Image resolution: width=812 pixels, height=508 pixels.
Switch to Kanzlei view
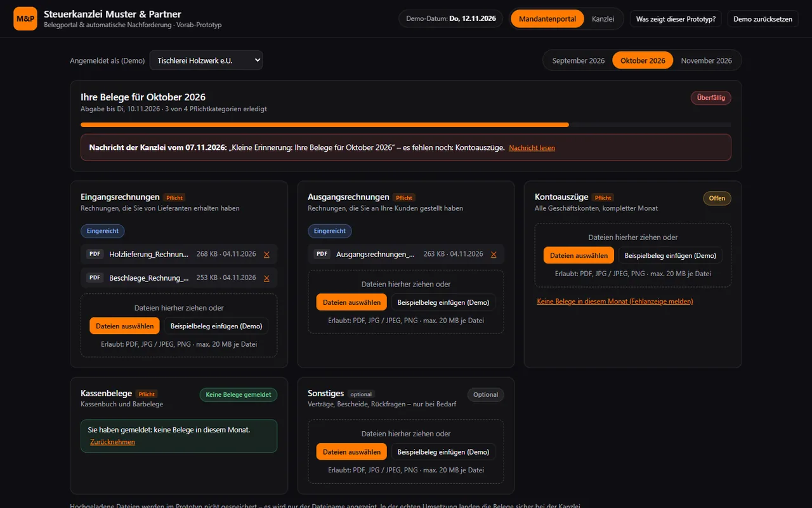[x=603, y=19]
